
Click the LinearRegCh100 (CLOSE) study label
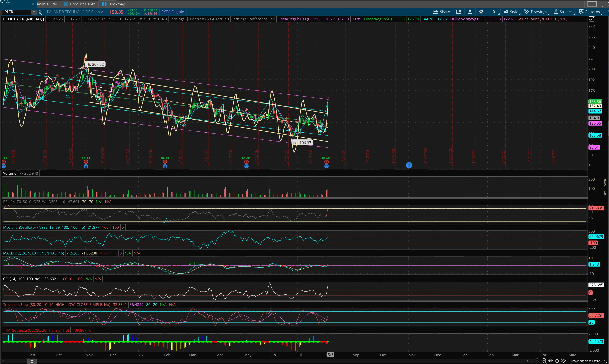tap(299, 19)
